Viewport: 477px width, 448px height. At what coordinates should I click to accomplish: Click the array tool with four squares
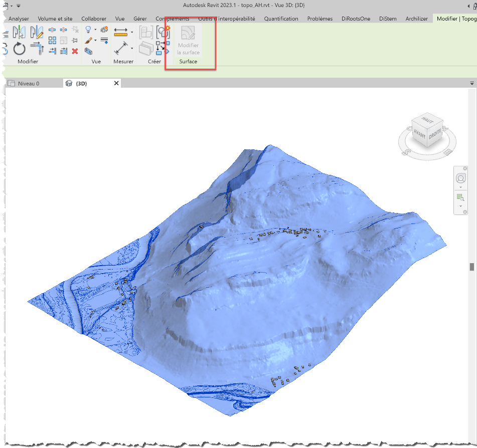pos(52,41)
